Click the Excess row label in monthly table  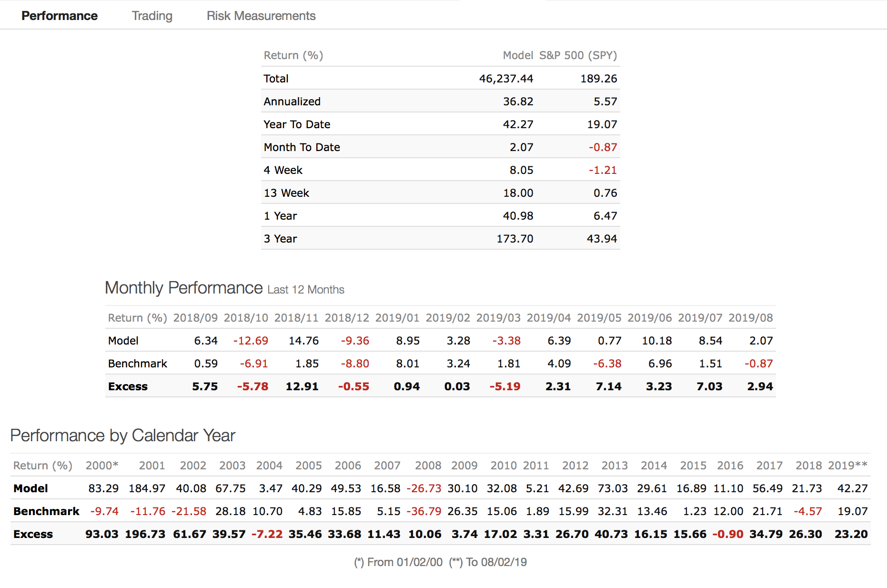pyautogui.click(x=128, y=386)
